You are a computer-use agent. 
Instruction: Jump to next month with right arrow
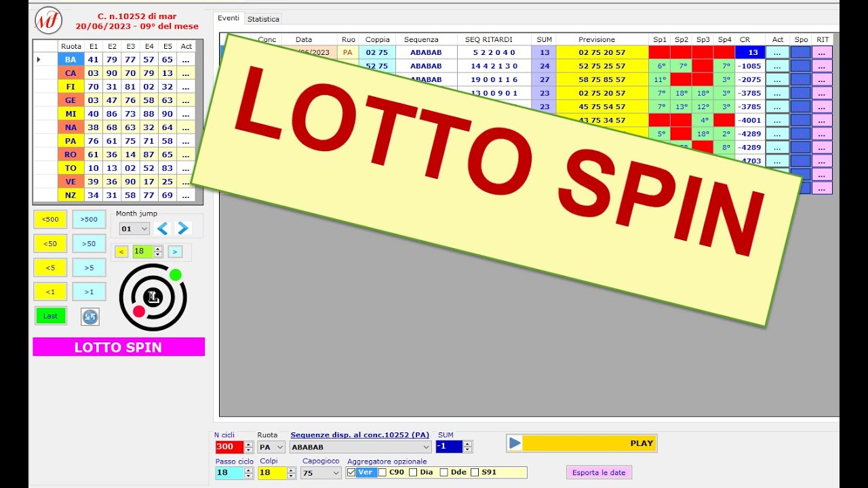(182, 228)
